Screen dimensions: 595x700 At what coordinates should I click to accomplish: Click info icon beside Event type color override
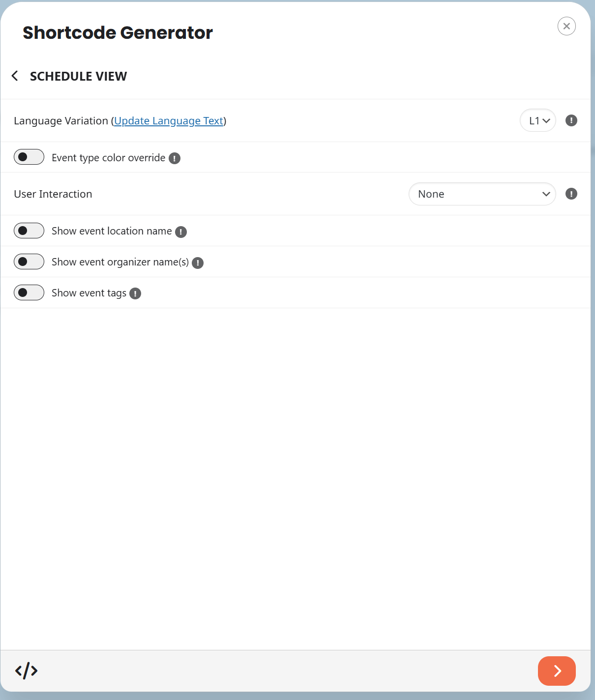point(175,158)
